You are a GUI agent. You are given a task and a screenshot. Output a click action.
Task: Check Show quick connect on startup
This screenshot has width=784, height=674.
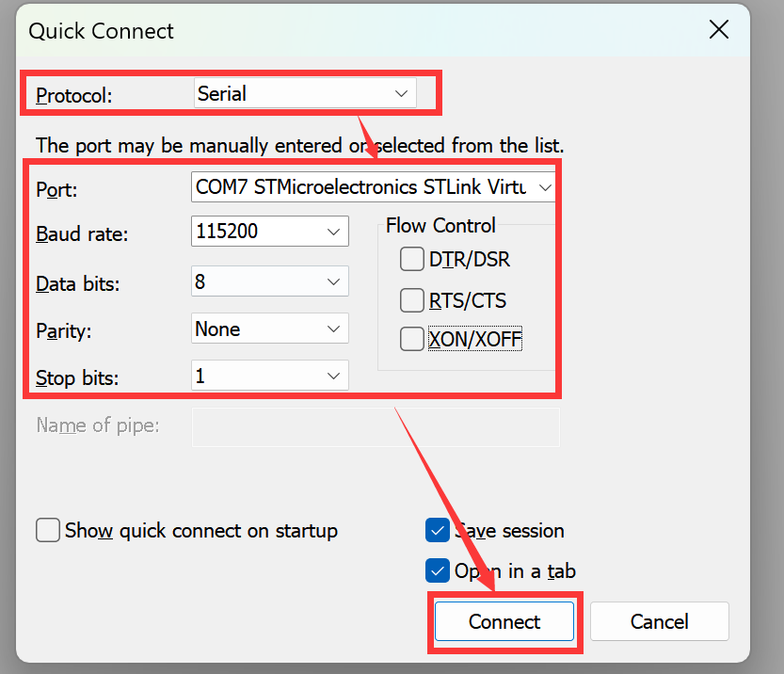click(48, 530)
